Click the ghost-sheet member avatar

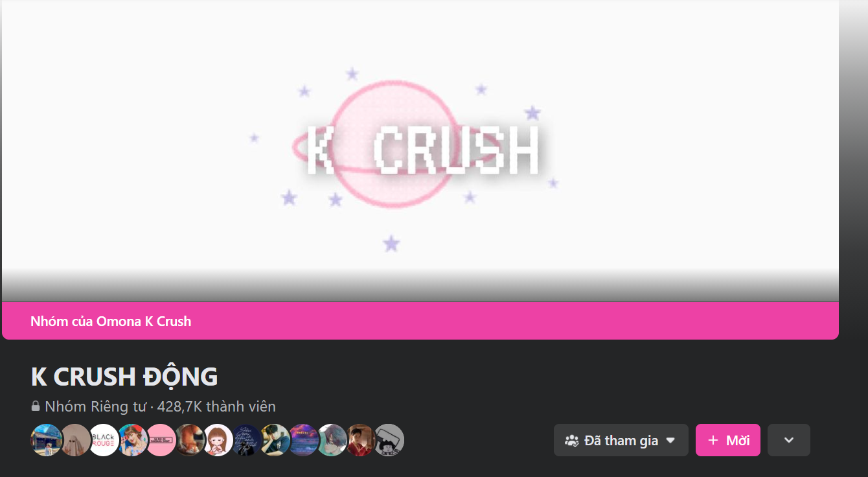(75, 440)
